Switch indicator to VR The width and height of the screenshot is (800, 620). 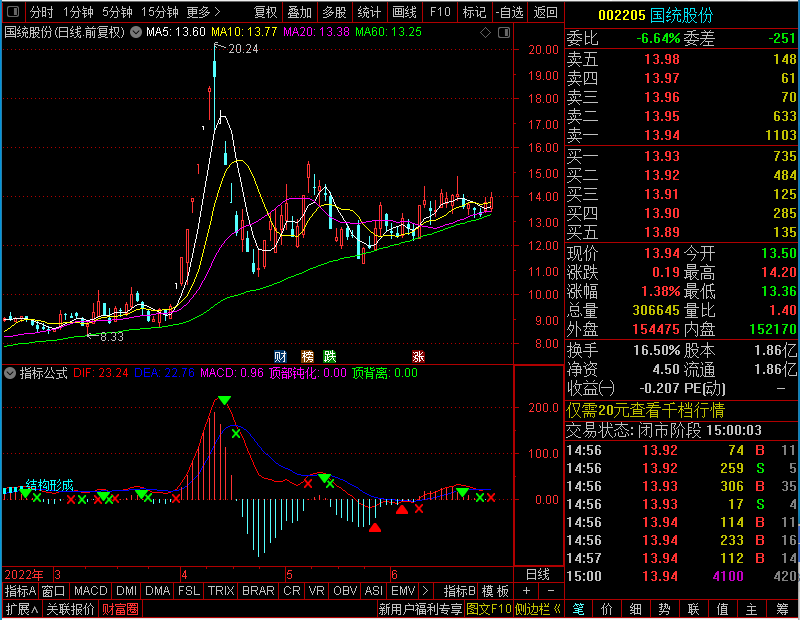pos(317,591)
